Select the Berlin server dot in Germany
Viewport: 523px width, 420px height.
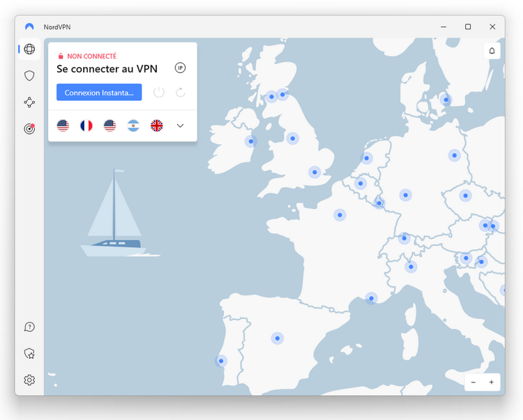454,155
